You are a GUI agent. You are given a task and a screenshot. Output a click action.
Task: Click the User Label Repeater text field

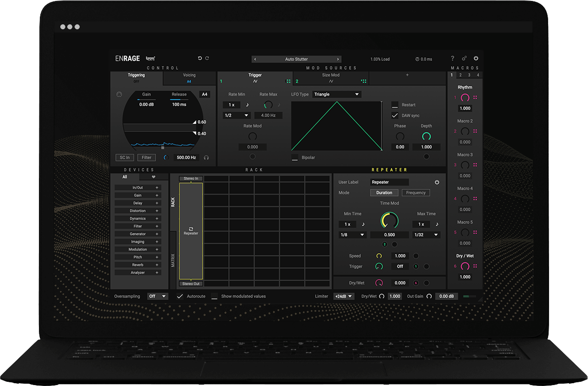pyautogui.click(x=389, y=182)
